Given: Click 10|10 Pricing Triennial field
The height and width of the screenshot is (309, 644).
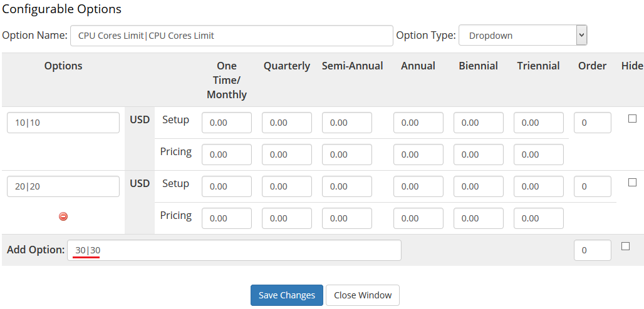Looking at the screenshot, I should point(539,154).
